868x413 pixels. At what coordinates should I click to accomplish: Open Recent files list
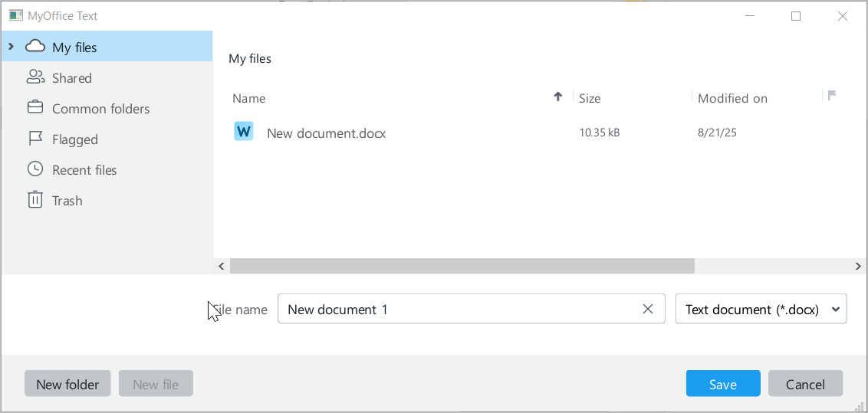[107, 170]
